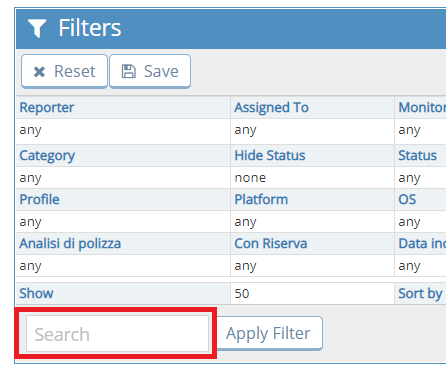Screen dimensions: 446x371
Task: Open the OS filter link
Action: [x=407, y=199]
